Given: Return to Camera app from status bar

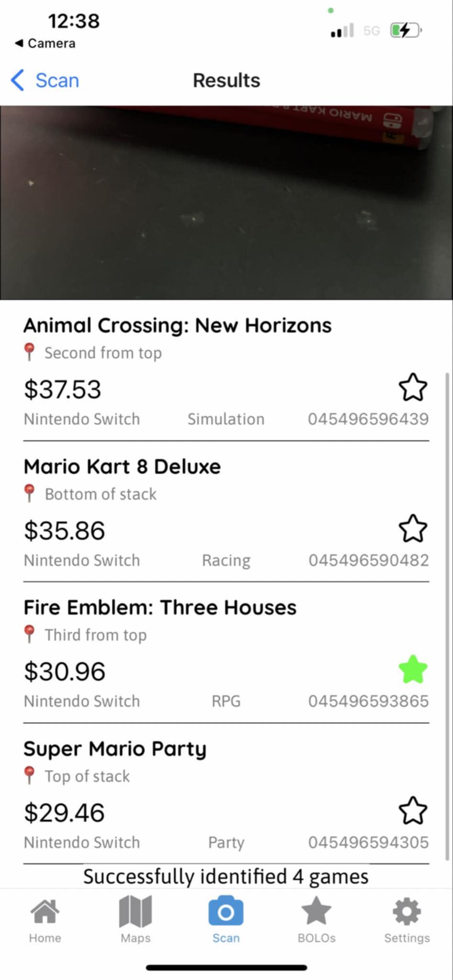Looking at the screenshot, I should point(45,43).
